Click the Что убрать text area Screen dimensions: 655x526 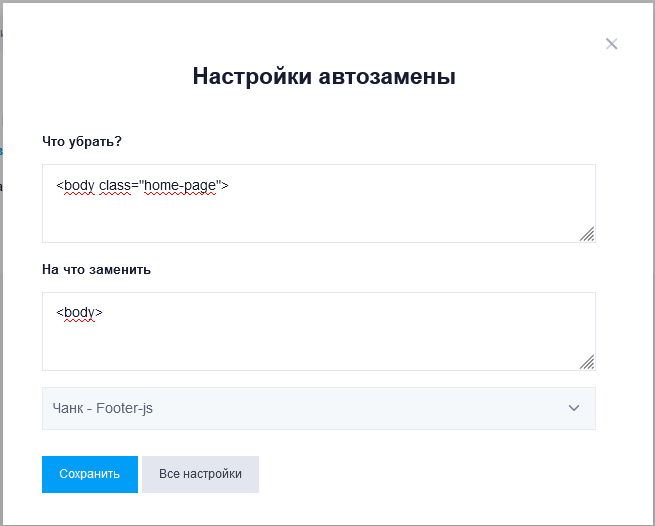point(319,203)
